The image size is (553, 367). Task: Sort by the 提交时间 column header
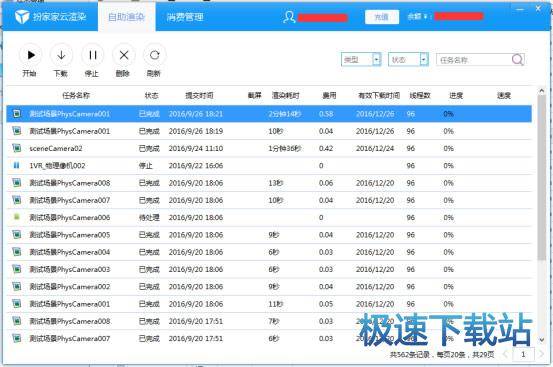[199, 95]
